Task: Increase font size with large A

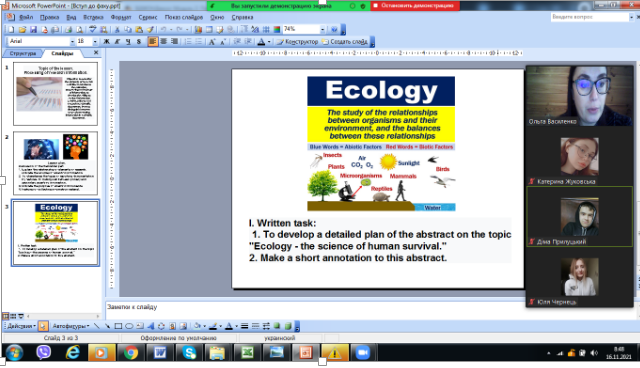Action: 212,42
